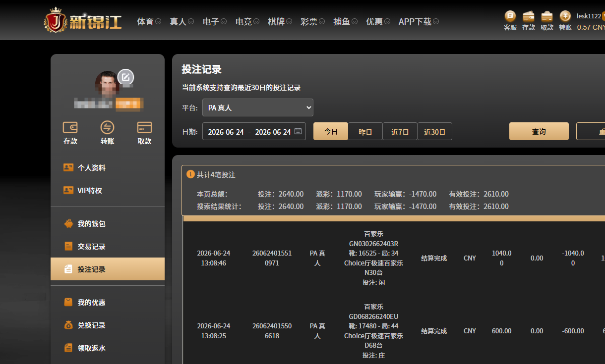Click timestamp 2026-06-24 13:08:25
605x364 pixels.
214,331
